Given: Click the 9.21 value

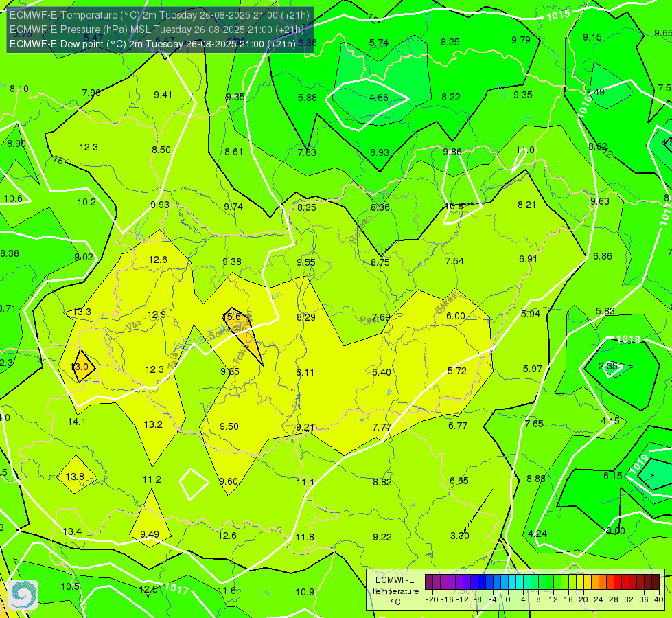Looking at the screenshot, I should pyautogui.click(x=305, y=428).
